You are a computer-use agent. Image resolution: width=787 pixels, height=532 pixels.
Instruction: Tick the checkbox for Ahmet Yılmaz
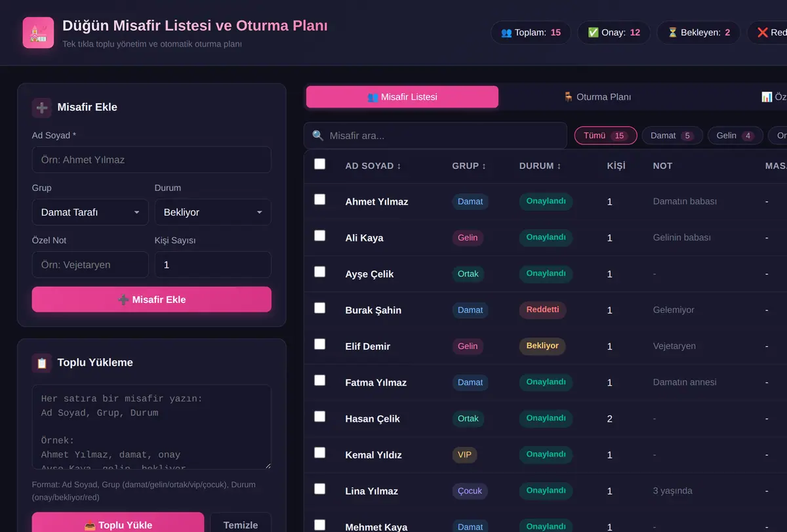pos(319,199)
